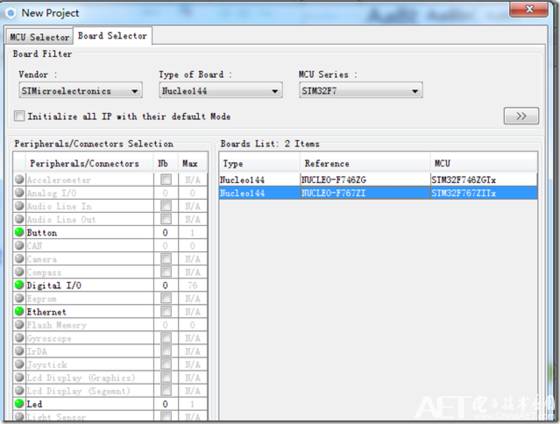This screenshot has width=560, height=424.
Task: Click the gray Compass indicator
Action: [19, 272]
